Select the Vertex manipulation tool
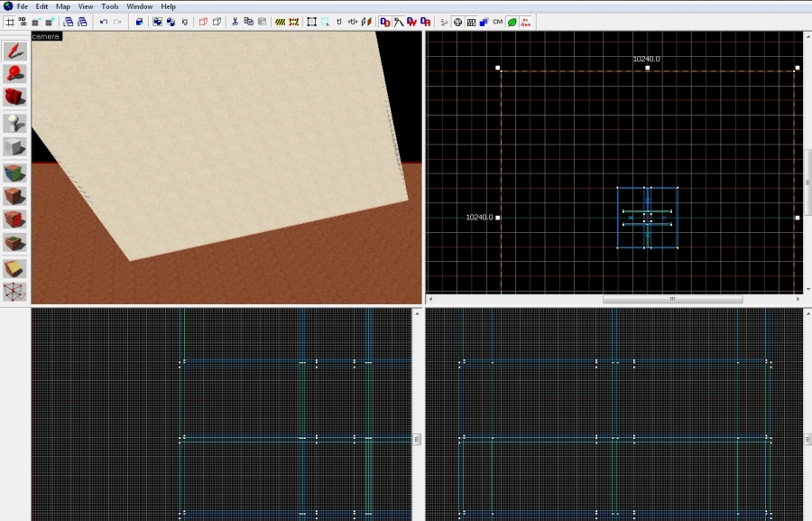This screenshot has height=521, width=812. tap(14, 292)
